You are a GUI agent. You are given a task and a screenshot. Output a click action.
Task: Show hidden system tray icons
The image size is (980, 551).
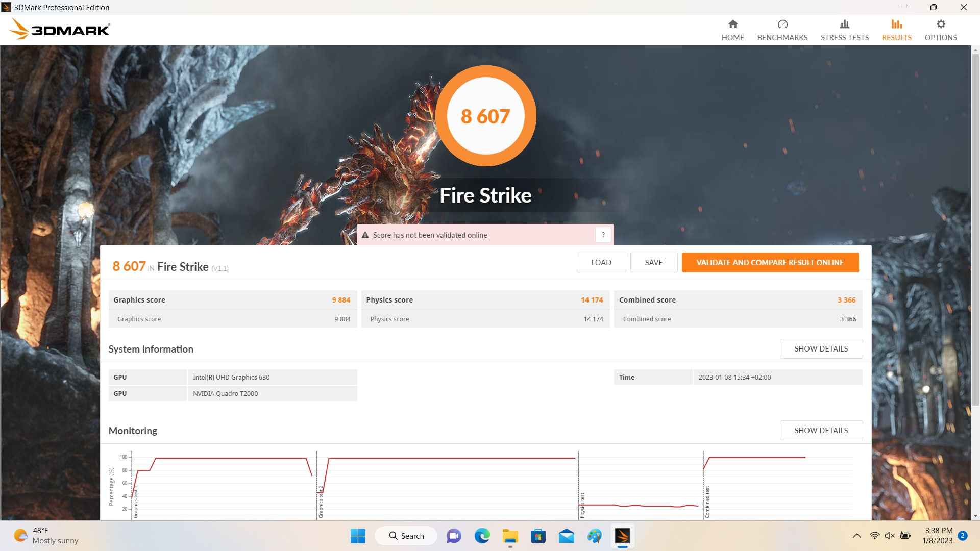[856, 536]
